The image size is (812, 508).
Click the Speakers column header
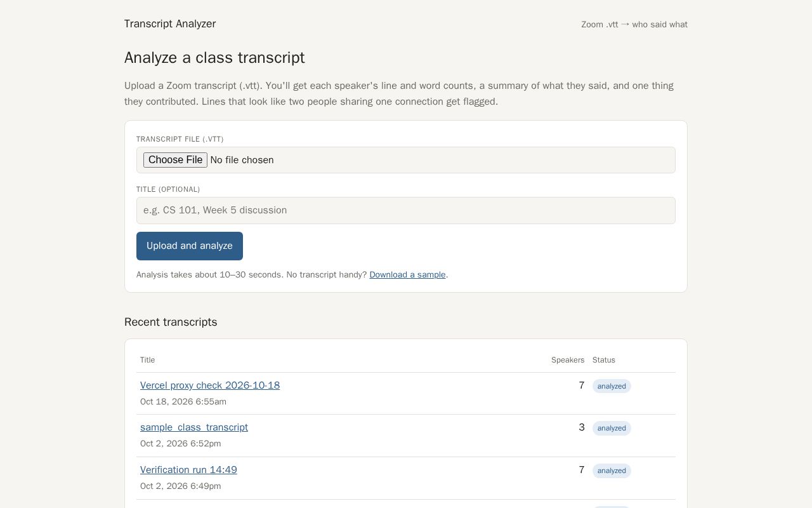[x=568, y=360]
